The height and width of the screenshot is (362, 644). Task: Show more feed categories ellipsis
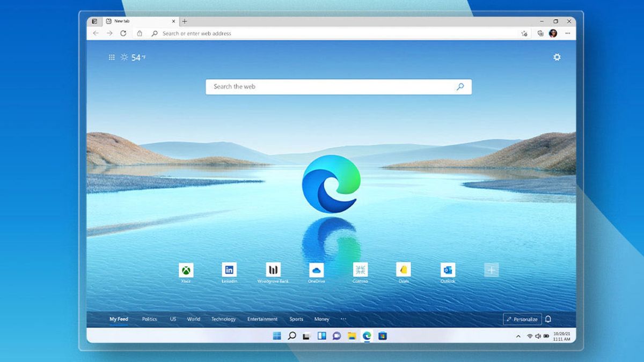(343, 319)
